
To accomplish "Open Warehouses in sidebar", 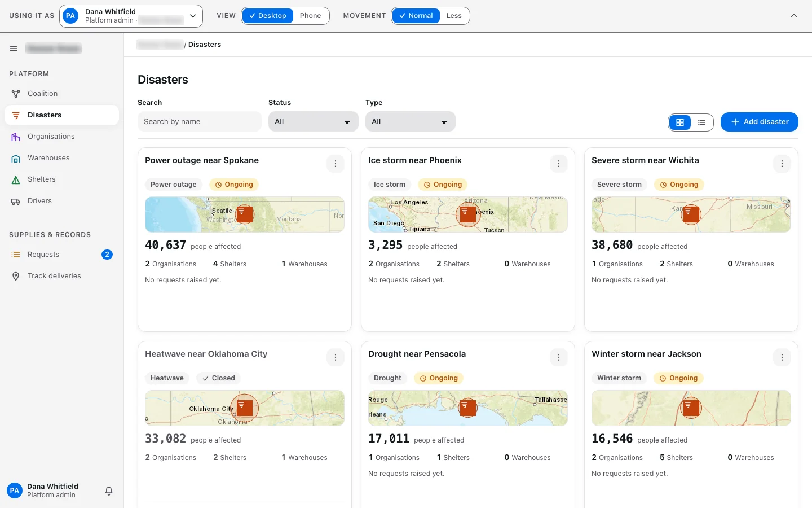I will [61, 158].
